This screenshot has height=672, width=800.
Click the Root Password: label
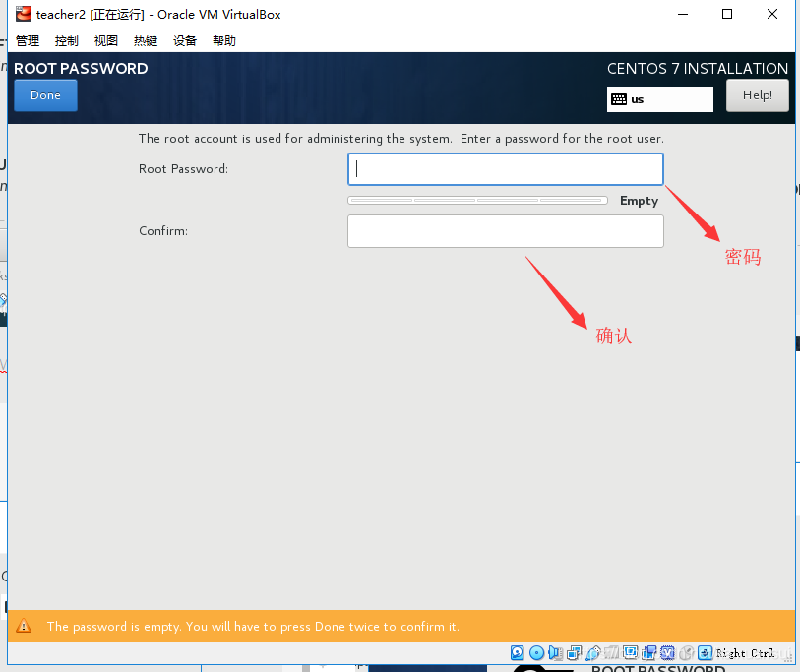point(183,169)
